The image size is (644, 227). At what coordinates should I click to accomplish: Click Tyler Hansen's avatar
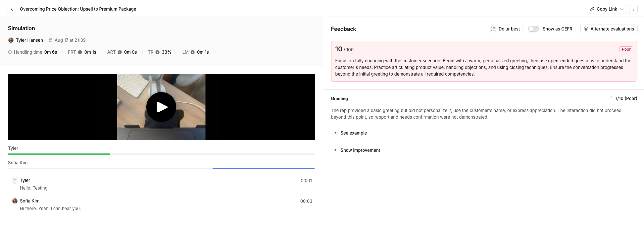coord(11,40)
